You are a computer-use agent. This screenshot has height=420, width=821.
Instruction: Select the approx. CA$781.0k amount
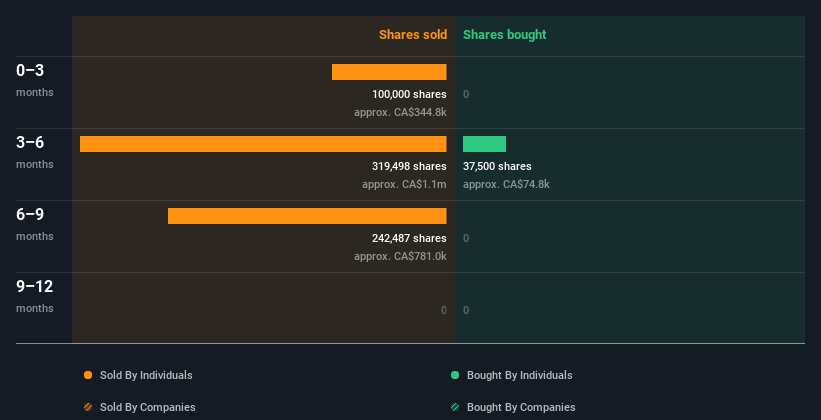[400, 256]
